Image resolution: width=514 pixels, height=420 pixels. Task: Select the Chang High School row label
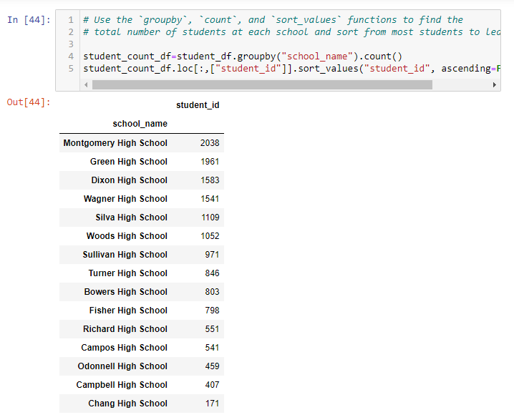pyautogui.click(x=128, y=404)
